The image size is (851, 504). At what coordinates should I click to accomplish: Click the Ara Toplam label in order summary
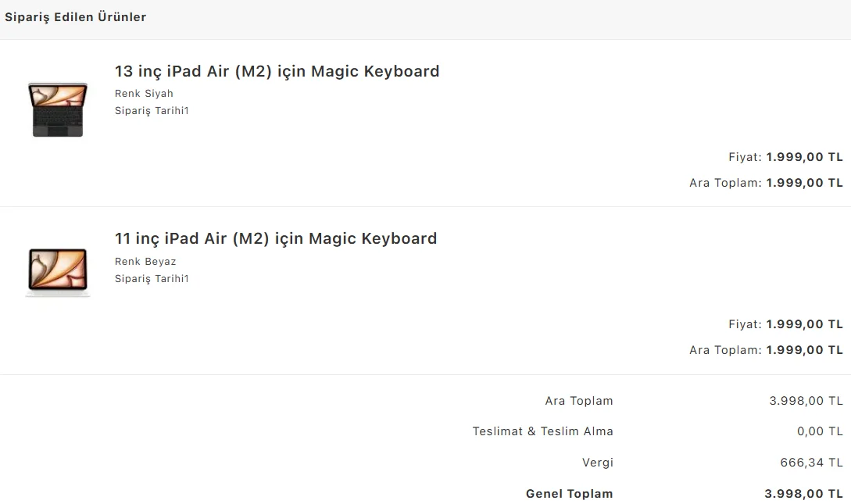[579, 401]
